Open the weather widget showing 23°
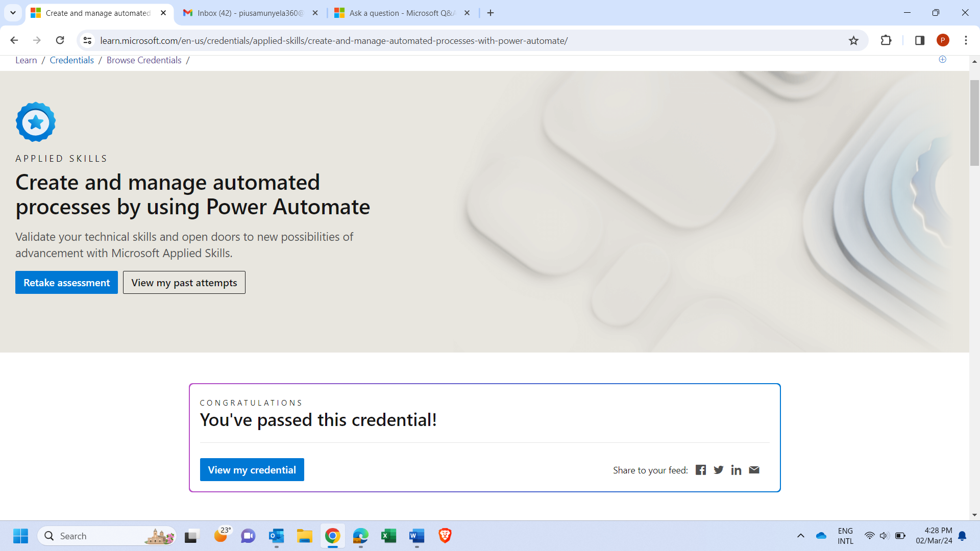This screenshot has width=980, height=551. tap(222, 535)
